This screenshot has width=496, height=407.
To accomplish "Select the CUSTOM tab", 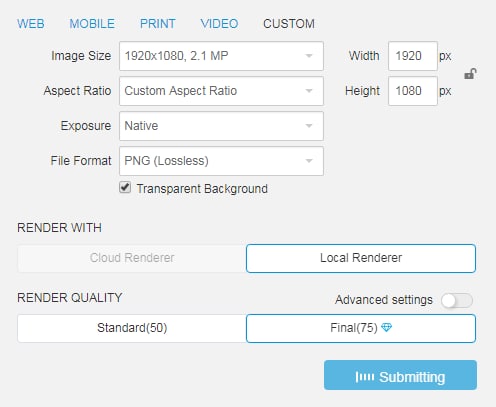I will 289,24.
